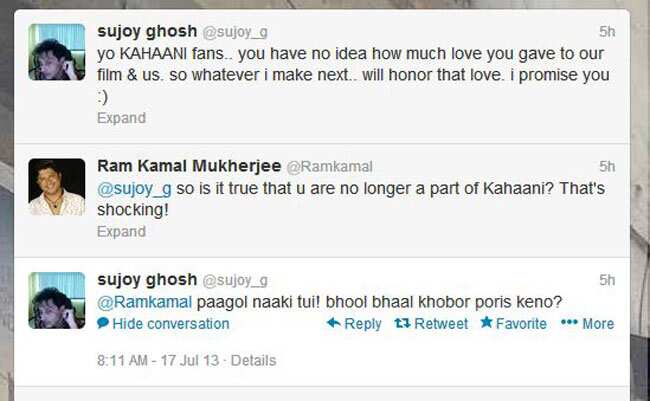Click the Retweet arrows icon
650x401 pixels.
(403, 323)
